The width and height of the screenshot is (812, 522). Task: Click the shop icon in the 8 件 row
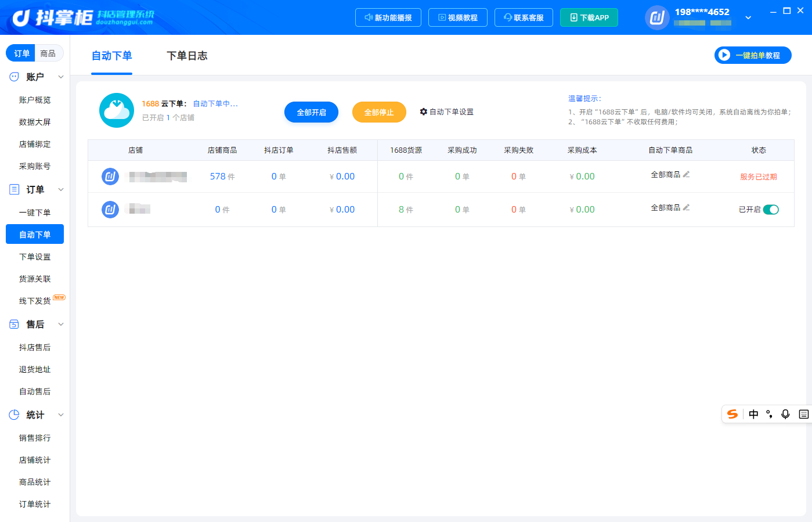coord(110,210)
